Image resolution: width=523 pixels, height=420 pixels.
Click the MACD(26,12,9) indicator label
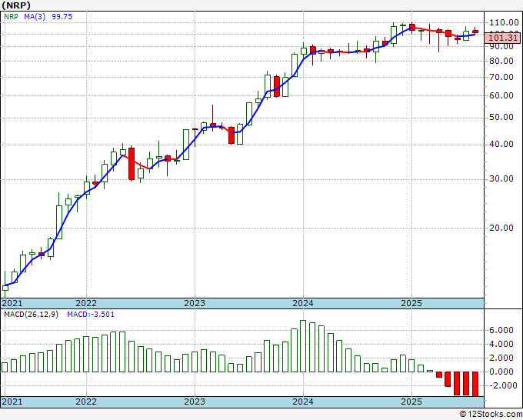click(31, 315)
